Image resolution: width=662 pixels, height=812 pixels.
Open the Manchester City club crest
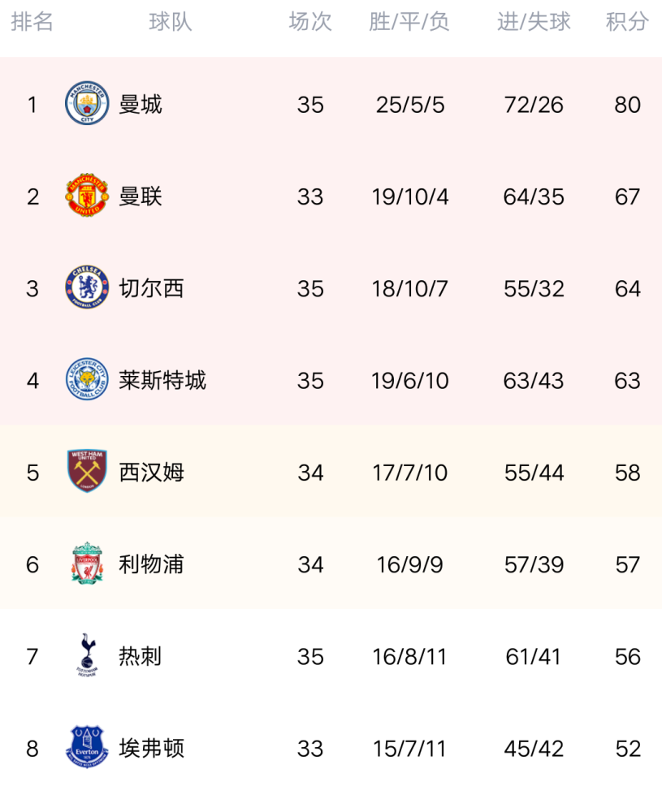tap(87, 103)
